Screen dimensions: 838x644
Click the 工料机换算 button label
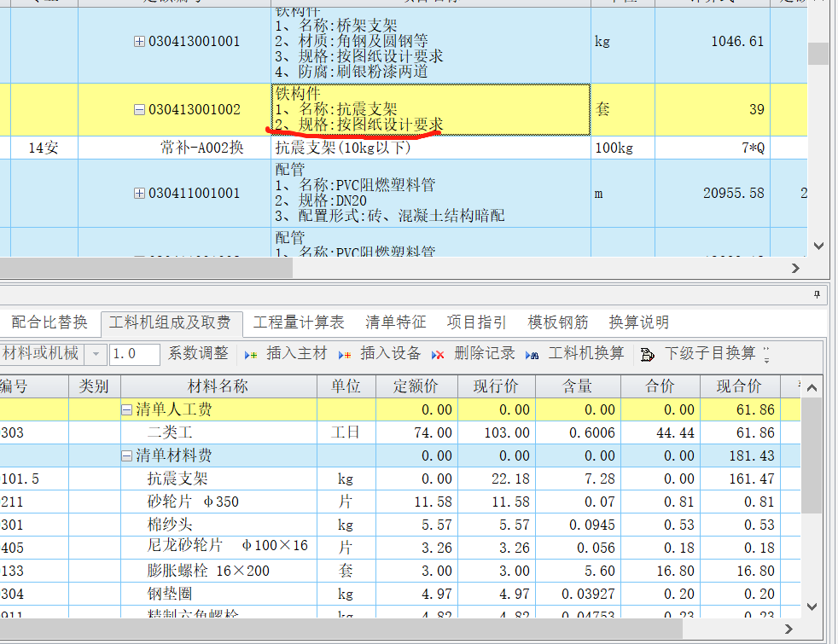[x=586, y=353]
